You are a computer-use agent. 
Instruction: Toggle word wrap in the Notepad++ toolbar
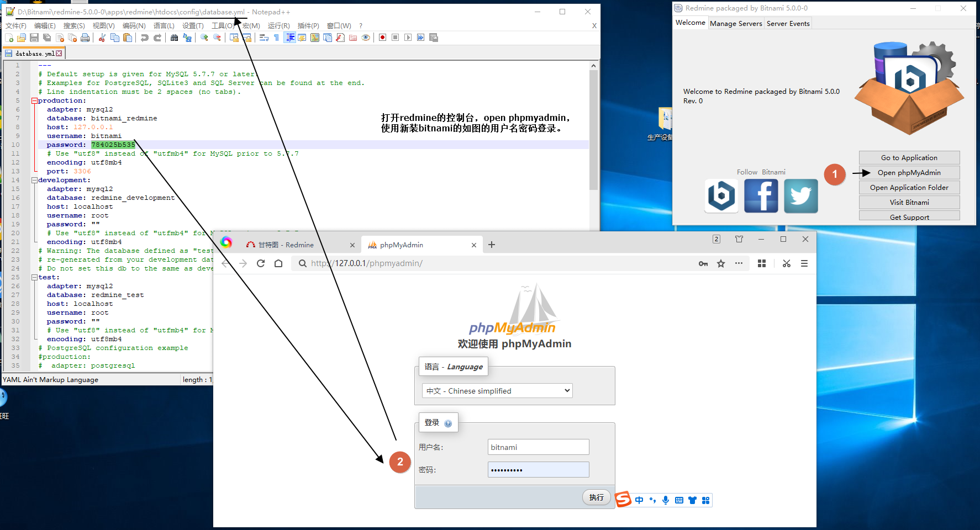264,38
